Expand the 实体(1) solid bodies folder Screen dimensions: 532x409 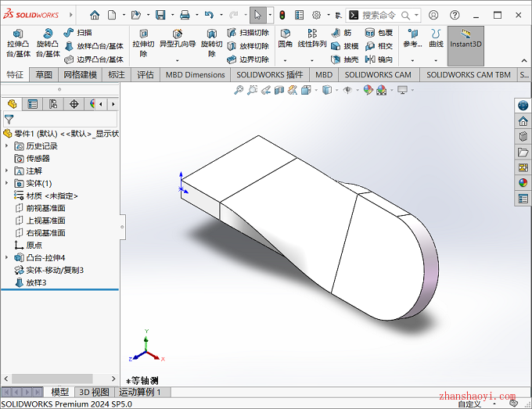click(x=7, y=183)
